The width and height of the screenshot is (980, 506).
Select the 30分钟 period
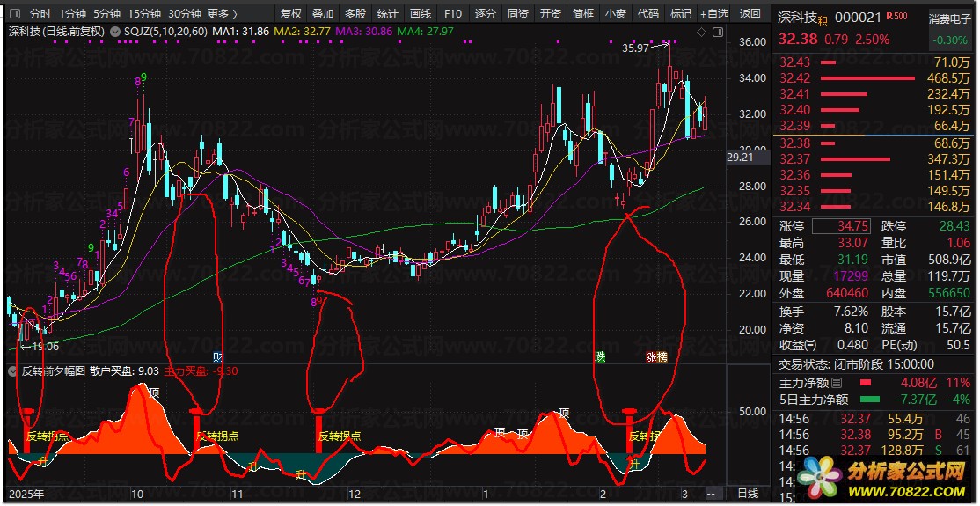[x=185, y=14]
